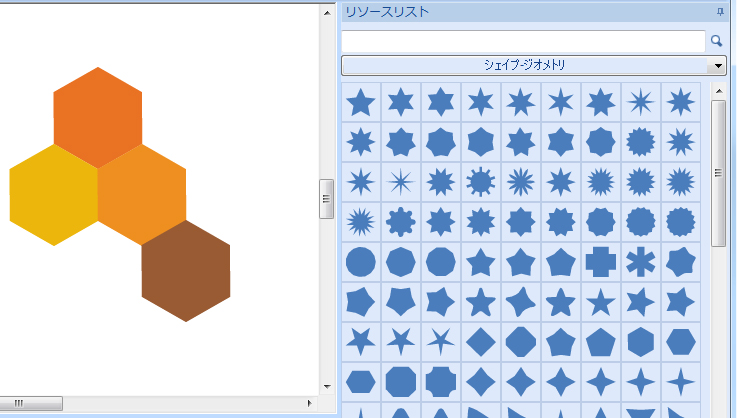Screen dimensions: 737x418
Task: Click the リソースリスト panel title
Action: click(387, 12)
